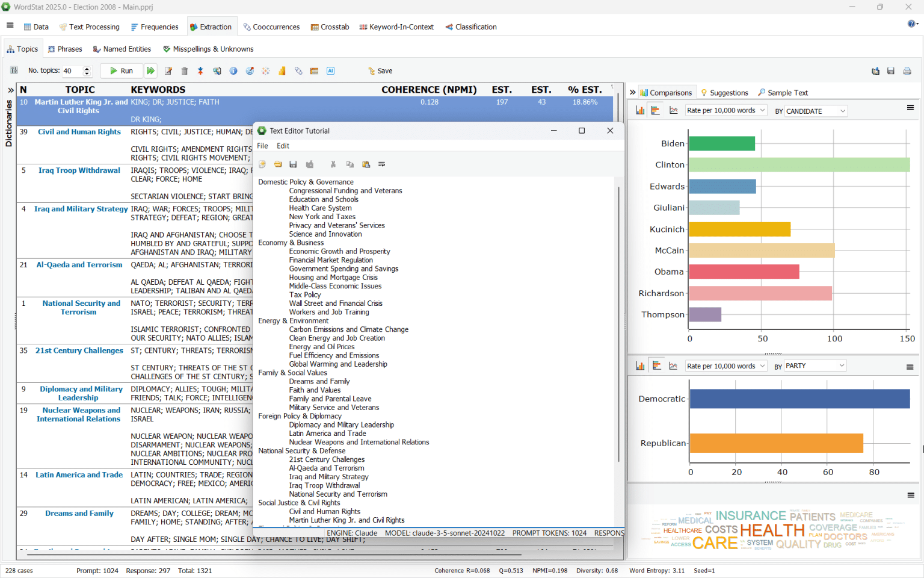Open Rate per 10,000 words dropdown for candidates
Viewport: 924px width, 578px height.
725,111
